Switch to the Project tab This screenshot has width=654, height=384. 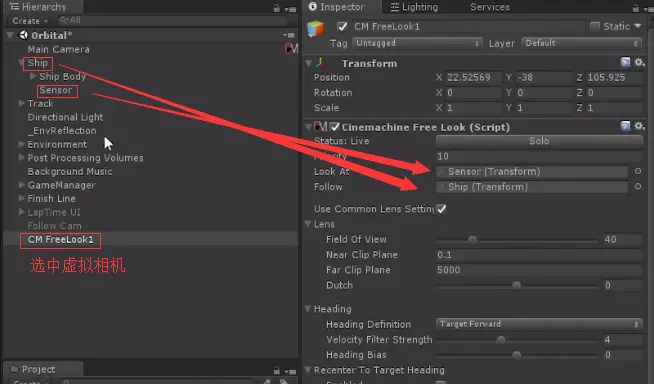click(x=43, y=369)
